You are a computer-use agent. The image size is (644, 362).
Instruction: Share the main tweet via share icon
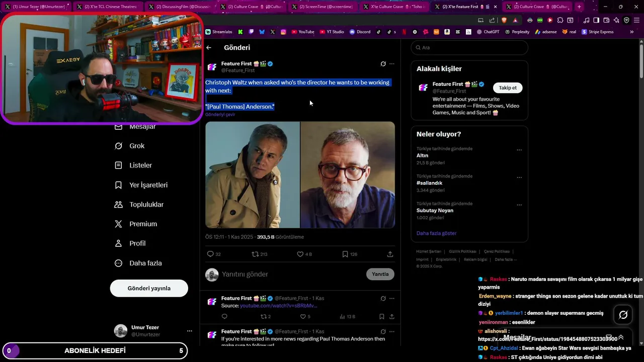(x=390, y=254)
